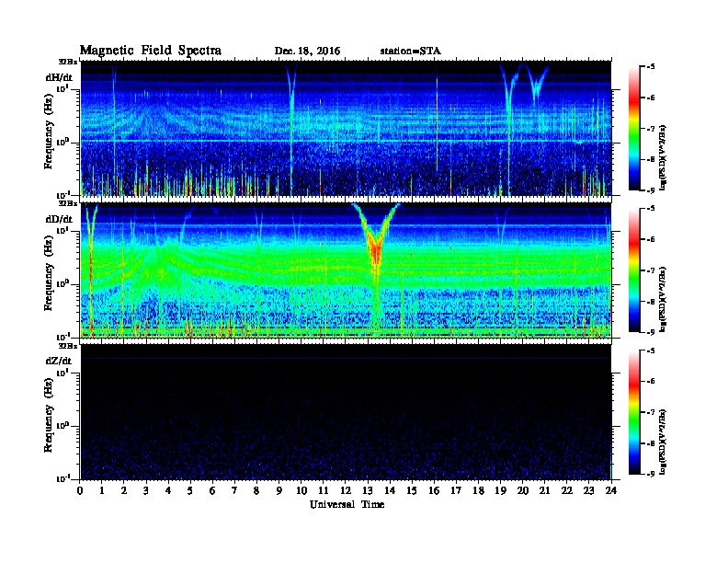The width and height of the screenshot is (728, 563).
Task: Click the vertical spike near hour 9.5 in dH/dt
Action: [291, 130]
